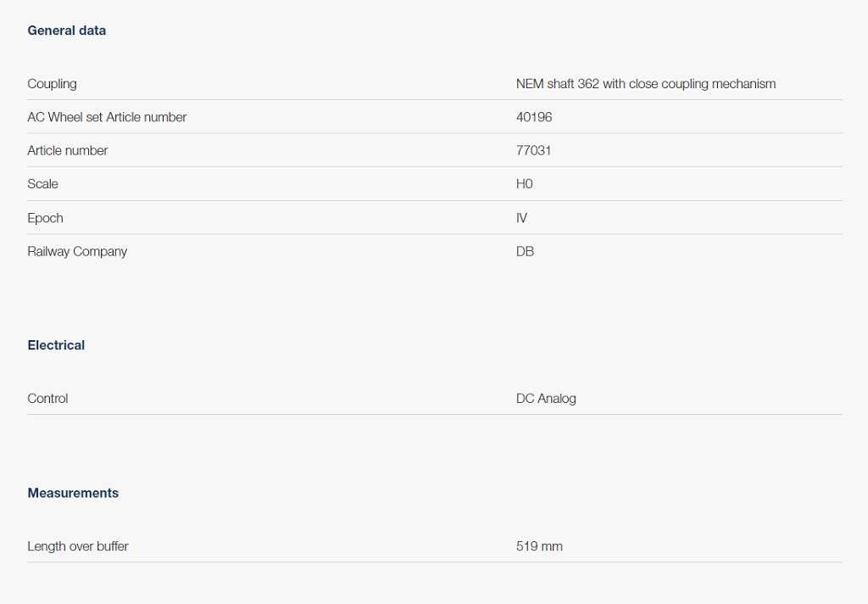Screen dimensions: 868x604
Task: Click the number 362 in coupling description
Action: pos(588,84)
